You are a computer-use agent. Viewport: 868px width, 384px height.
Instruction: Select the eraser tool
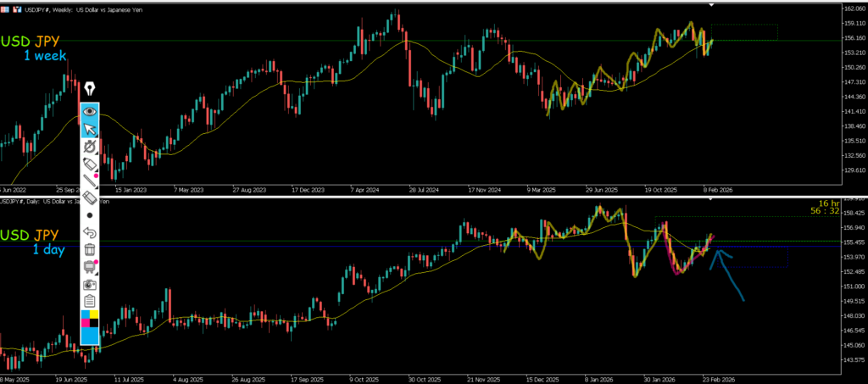pyautogui.click(x=89, y=198)
